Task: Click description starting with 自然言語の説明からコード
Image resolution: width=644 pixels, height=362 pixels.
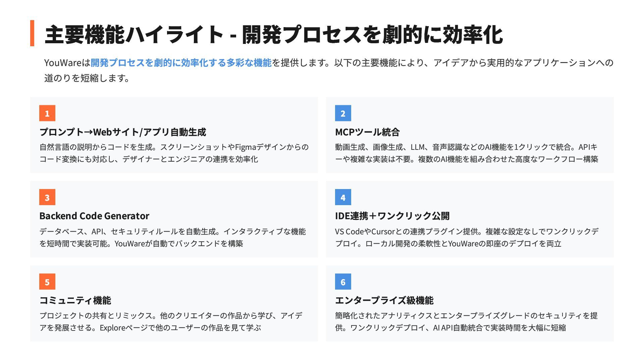Action: pyautogui.click(x=174, y=153)
